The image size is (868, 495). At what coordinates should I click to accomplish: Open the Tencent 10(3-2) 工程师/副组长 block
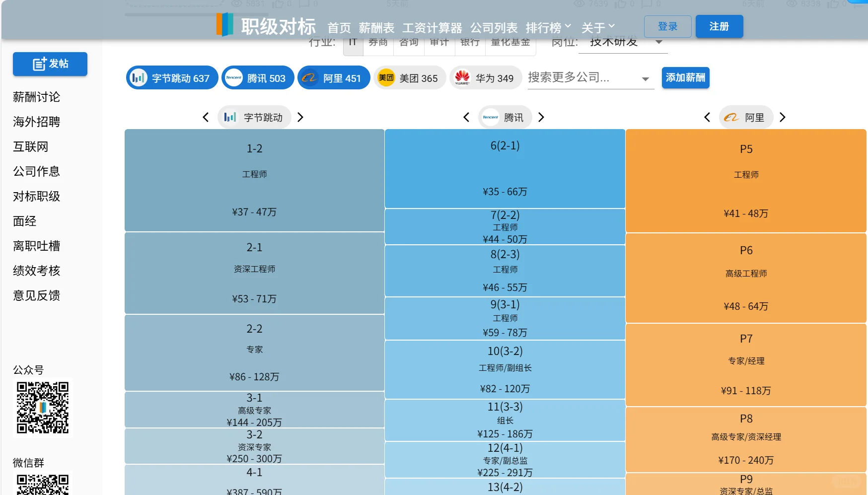(505, 369)
